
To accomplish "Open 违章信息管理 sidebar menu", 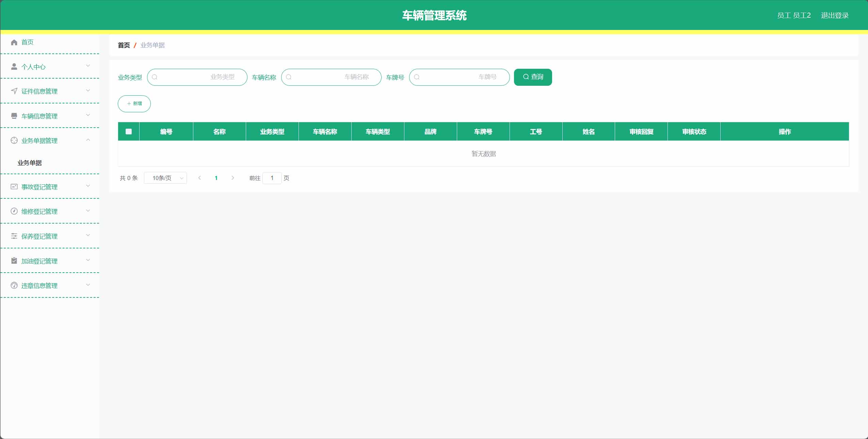I will coord(50,285).
